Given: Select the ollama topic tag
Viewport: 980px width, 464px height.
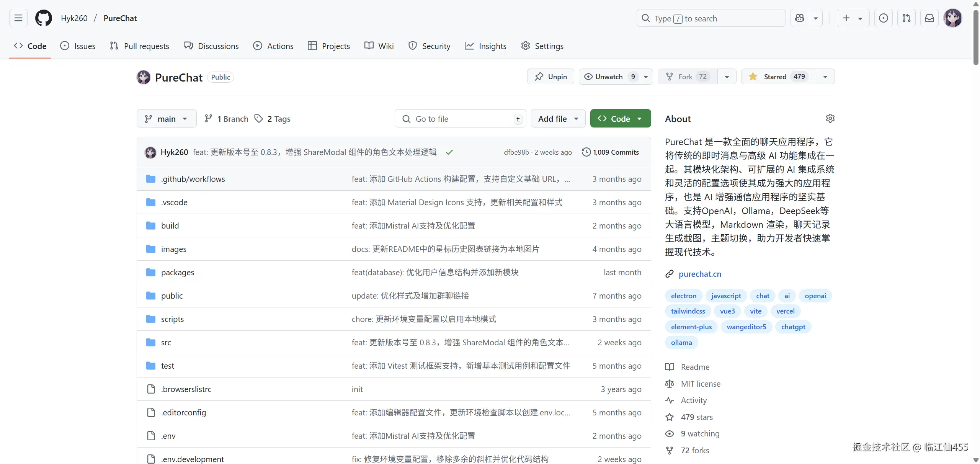Looking at the screenshot, I should (681, 342).
